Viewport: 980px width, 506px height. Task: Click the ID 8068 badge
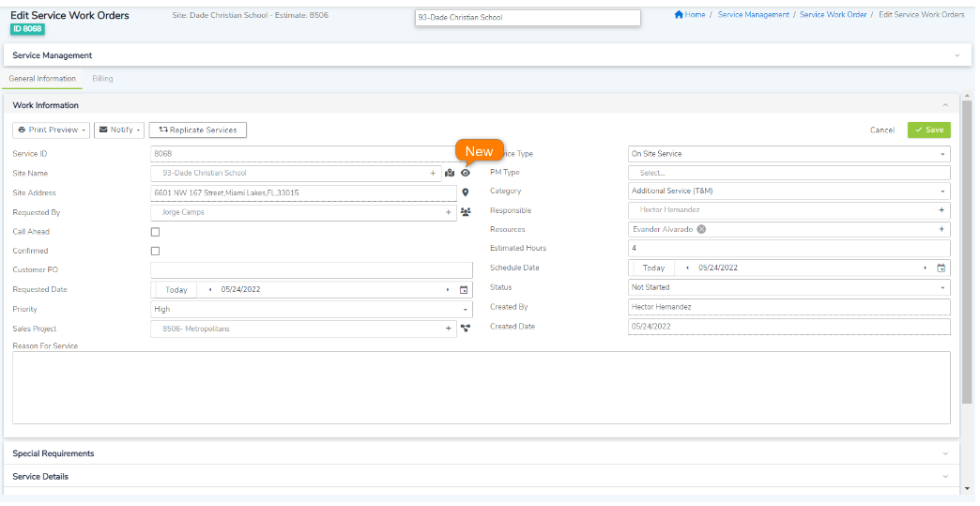coord(27,29)
